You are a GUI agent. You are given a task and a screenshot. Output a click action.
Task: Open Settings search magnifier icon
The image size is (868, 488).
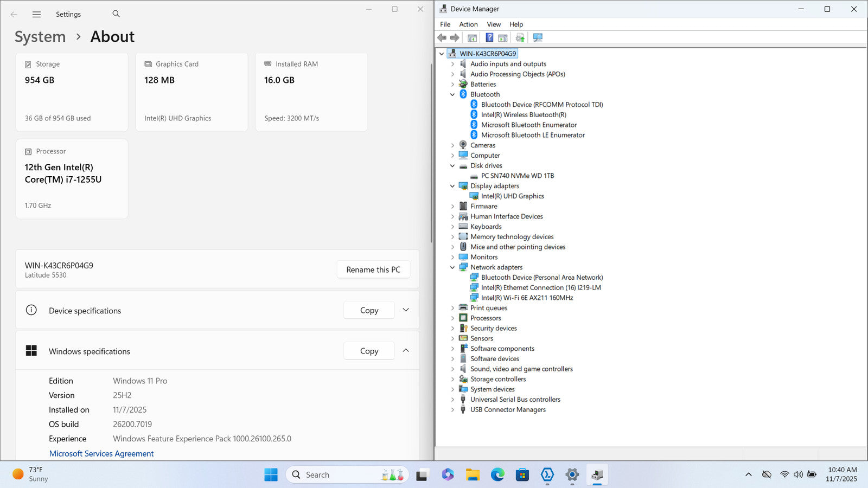(116, 14)
